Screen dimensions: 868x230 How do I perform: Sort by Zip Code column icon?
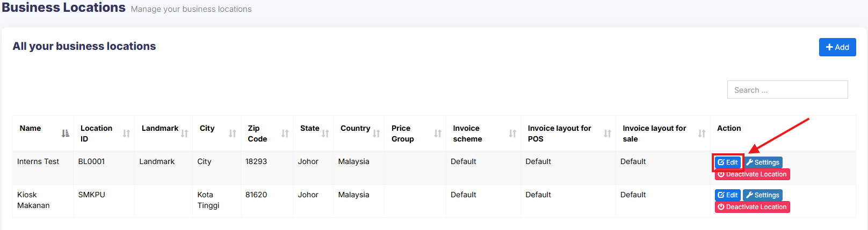[x=285, y=133]
